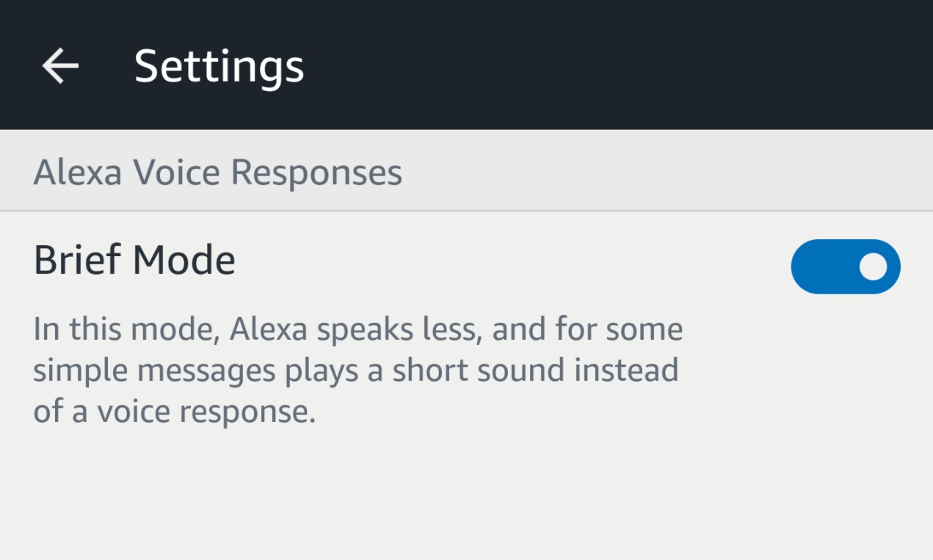
Task: Tap the word Responses in the section header
Action: [316, 173]
